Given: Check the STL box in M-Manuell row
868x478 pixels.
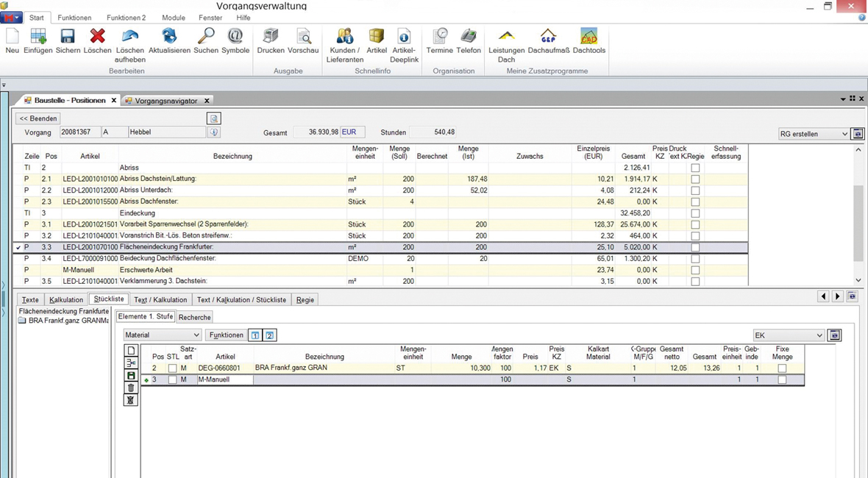Looking at the screenshot, I should (172, 380).
